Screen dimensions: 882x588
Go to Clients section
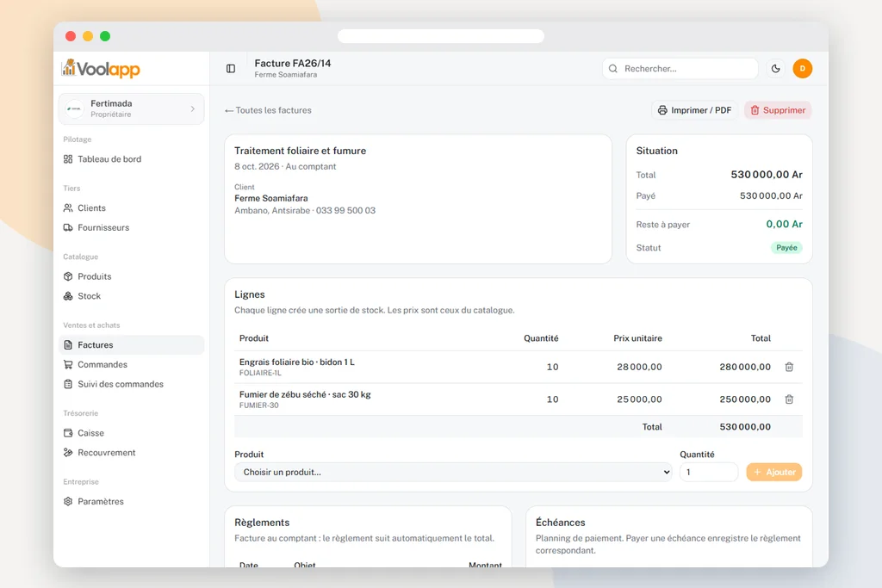click(x=131, y=208)
